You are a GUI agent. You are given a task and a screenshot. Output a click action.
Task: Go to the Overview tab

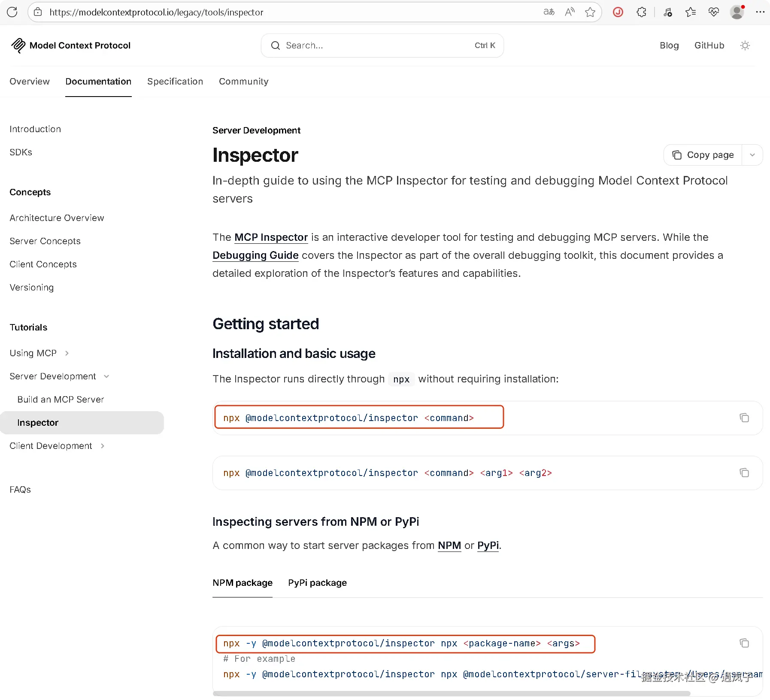(x=30, y=82)
